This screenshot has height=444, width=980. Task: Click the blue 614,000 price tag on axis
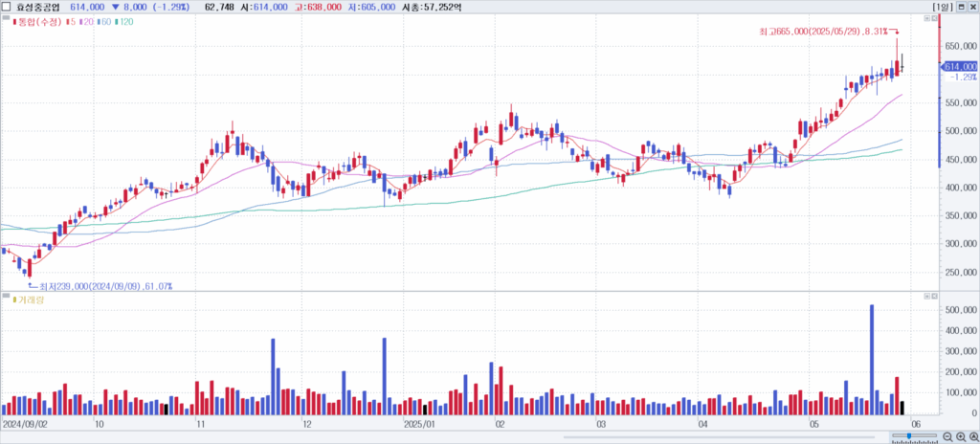click(960, 66)
